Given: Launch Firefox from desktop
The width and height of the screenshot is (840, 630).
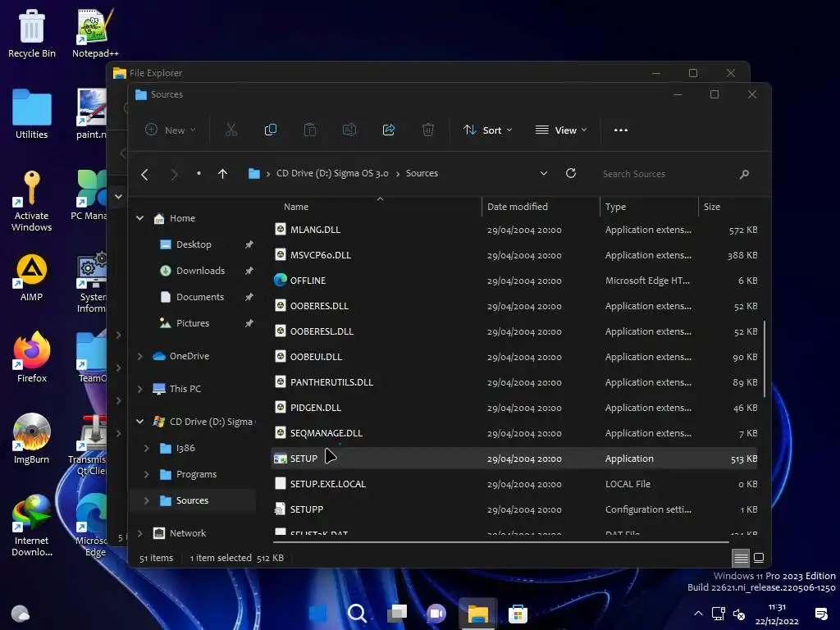Looking at the screenshot, I should click(32, 358).
